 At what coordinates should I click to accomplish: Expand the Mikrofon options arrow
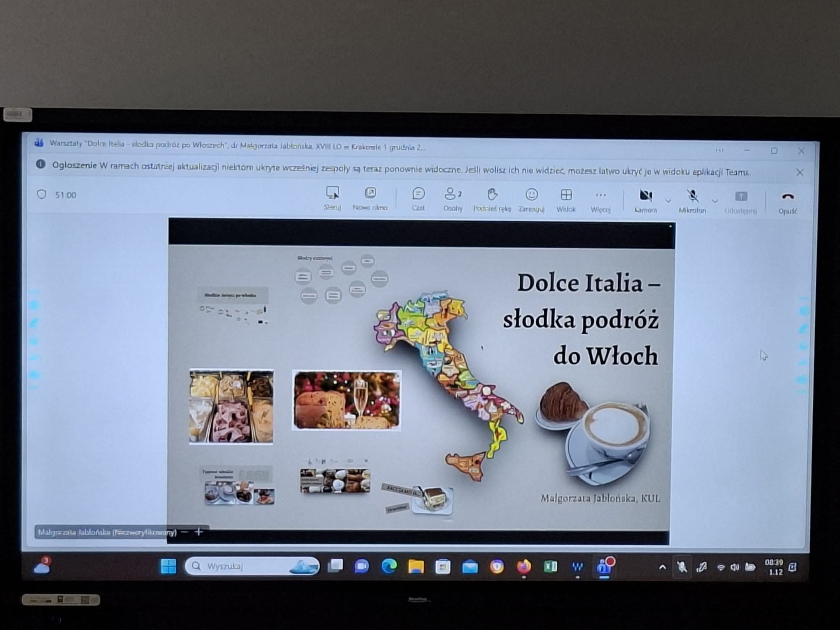tap(715, 201)
